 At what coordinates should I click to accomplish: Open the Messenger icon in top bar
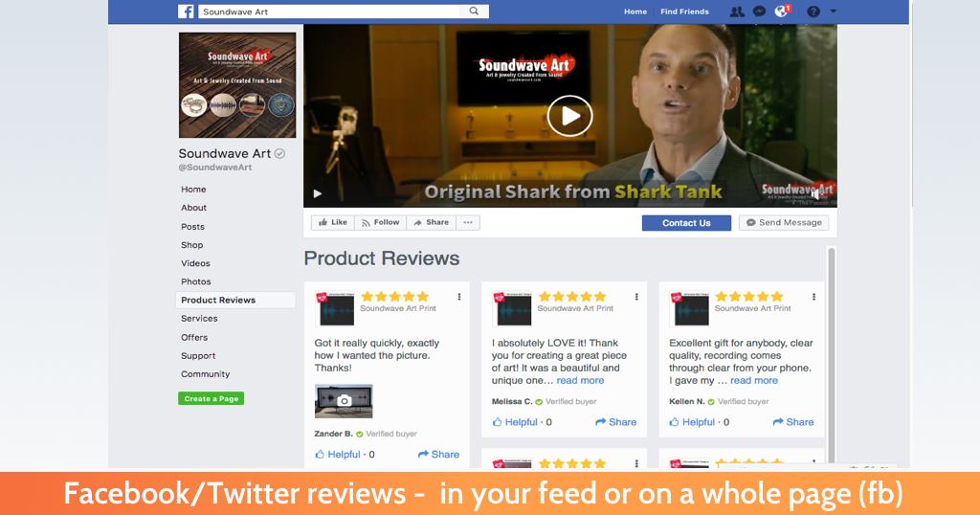click(x=759, y=11)
